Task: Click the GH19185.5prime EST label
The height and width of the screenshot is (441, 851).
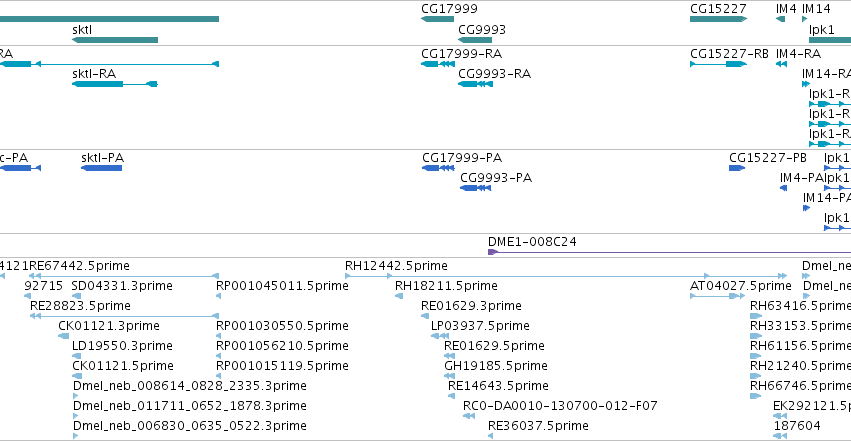Action: [496, 366]
